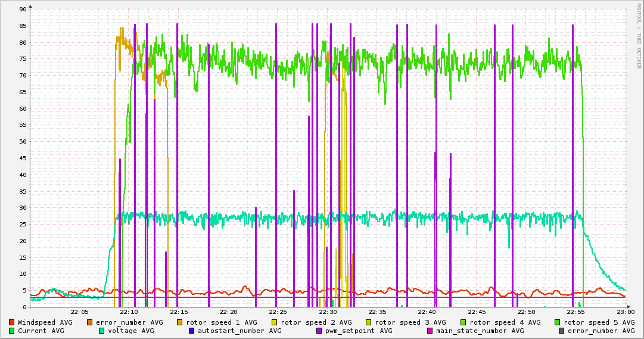Click the purple pwm_setpoint AVG swatch
This screenshot has height=339, width=644.
319,331
